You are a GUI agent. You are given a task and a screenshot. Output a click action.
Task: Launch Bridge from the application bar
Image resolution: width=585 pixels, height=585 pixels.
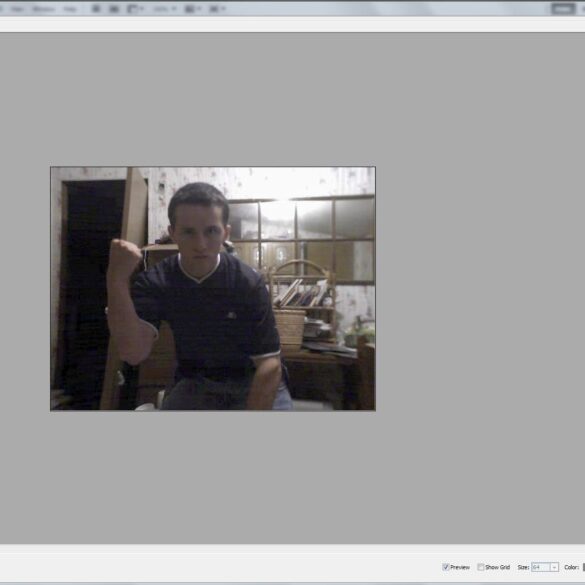click(x=96, y=9)
